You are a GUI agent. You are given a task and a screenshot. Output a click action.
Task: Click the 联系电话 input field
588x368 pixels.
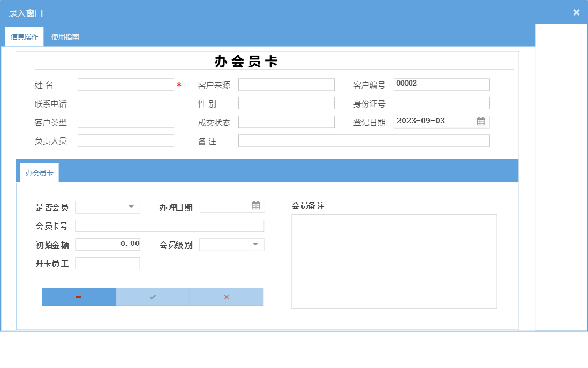pyautogui.click(x=125, y=103)
